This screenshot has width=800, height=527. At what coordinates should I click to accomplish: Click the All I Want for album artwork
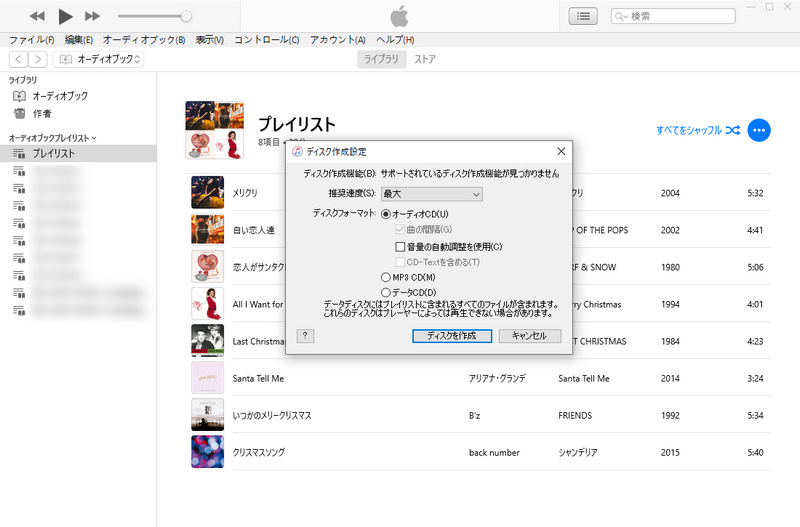click(x=208, y=304)
